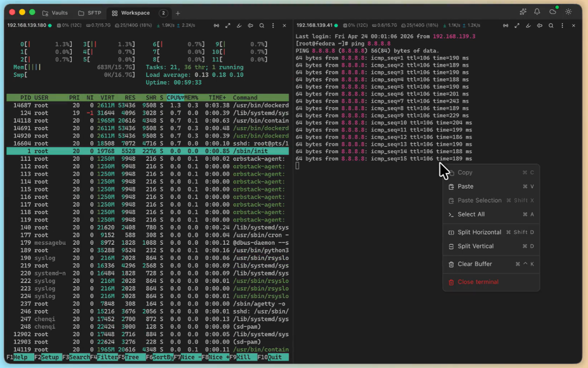Screen dimensions: 588x368
Task: Click F9 Kill in htop footer
Action: (243, 357)
